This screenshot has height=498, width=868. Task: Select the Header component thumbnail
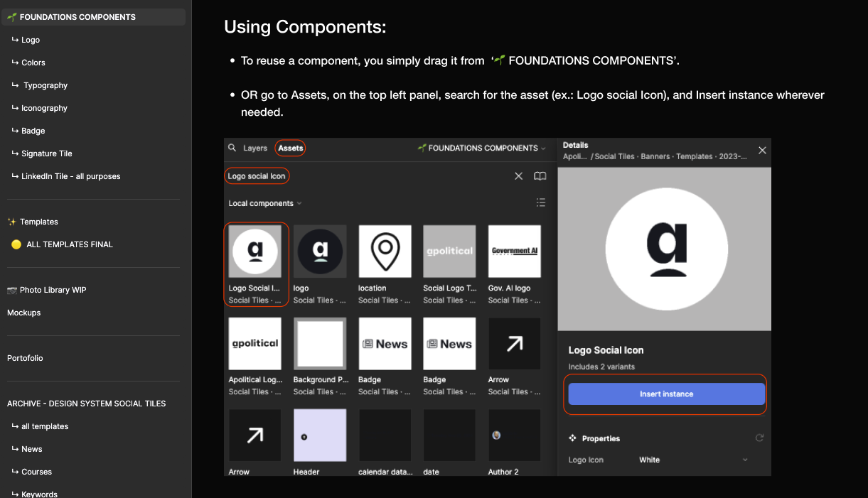(x=320, y=435)
